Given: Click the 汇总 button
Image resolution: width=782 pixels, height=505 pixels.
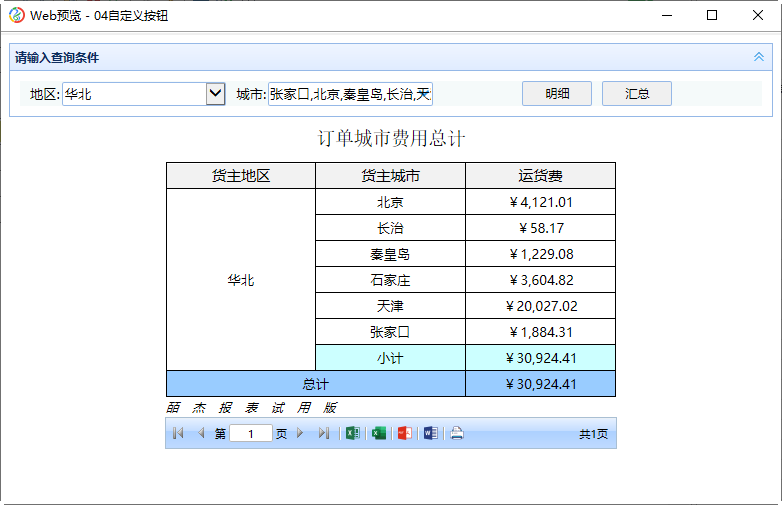Looking at the screenshot, I should point(637,94).
